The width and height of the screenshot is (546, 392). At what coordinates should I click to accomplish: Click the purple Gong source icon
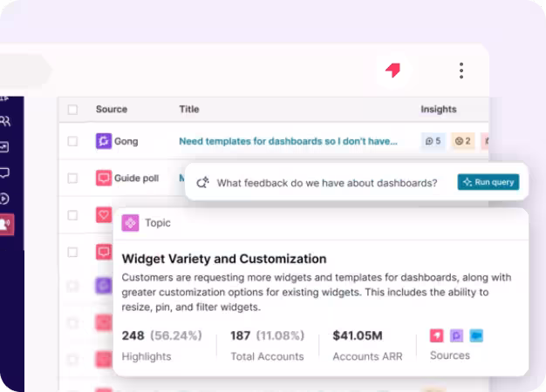104,141
